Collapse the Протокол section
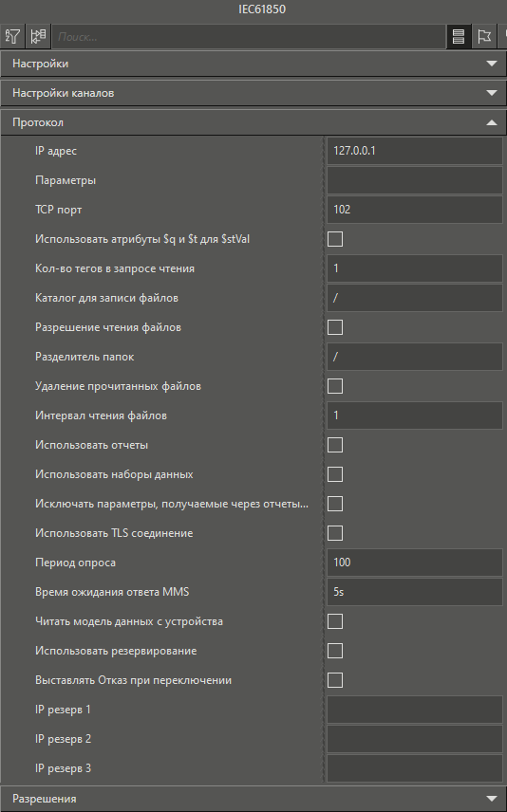507x812 pixels. (253, 122)
